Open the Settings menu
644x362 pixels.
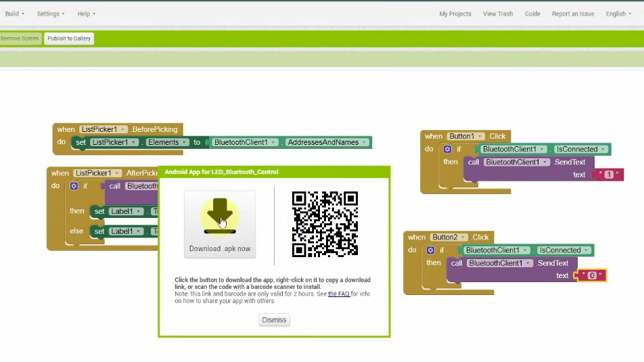point(51,14)
